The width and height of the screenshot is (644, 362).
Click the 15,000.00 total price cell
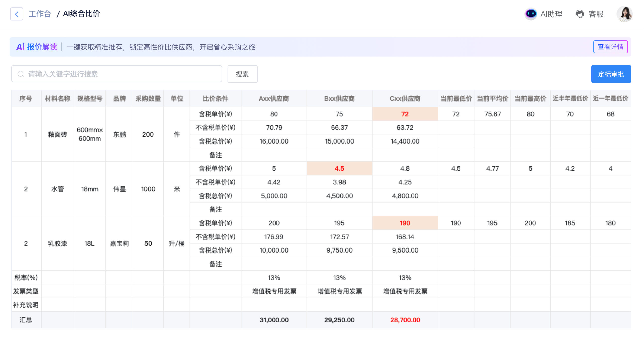coord(340,141)
